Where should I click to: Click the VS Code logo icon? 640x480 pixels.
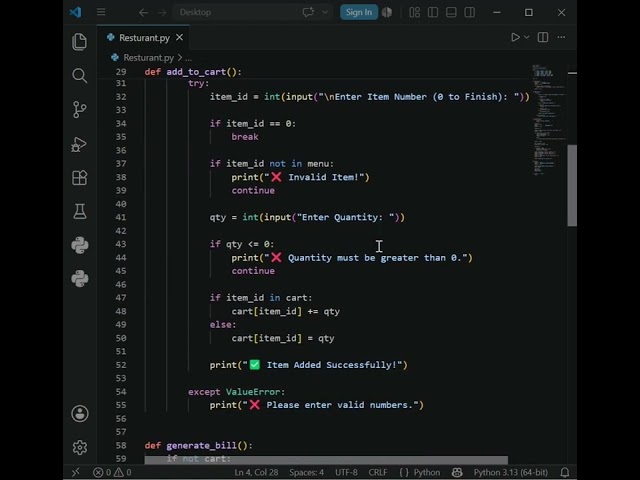tap(76, 12)
